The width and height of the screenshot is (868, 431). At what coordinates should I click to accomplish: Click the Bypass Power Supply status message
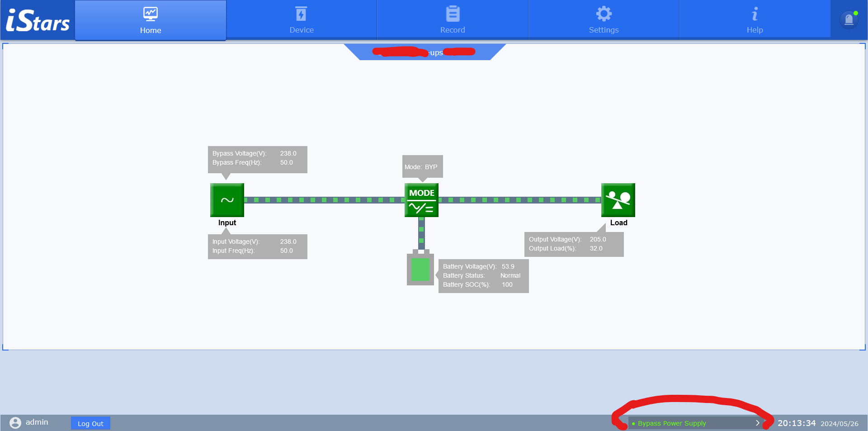[672, 423]
